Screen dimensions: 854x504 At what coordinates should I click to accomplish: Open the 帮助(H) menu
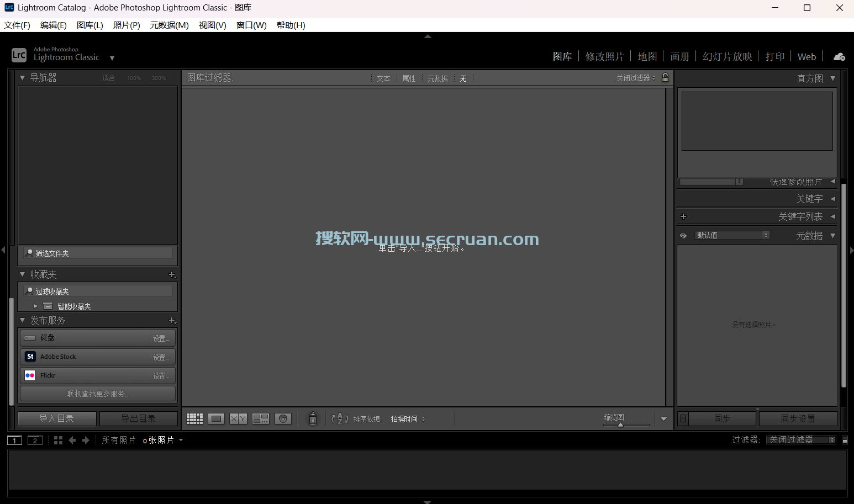tap(291, 25)
